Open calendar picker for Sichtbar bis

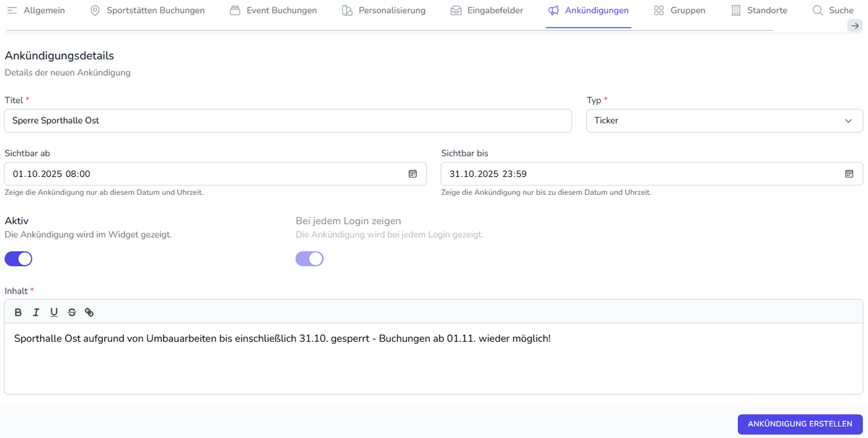pyautogui.click(x=849, y=174)
